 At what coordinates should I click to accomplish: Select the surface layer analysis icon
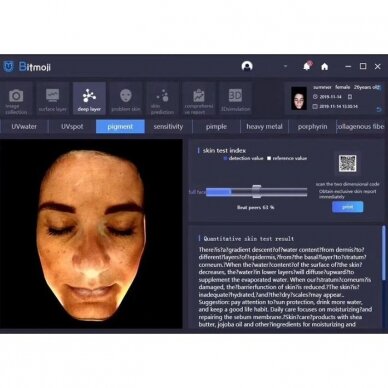(x=52, y=99)
